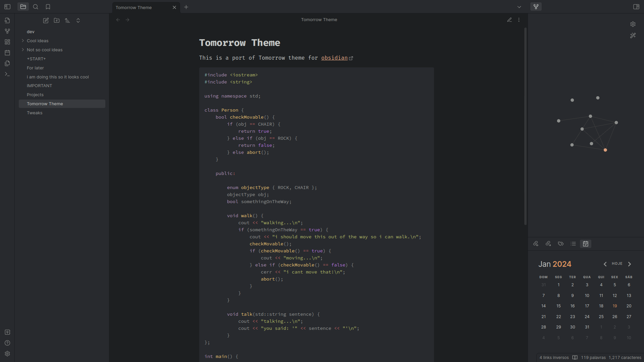The width and height of the screenshot is (644, 362).
Task: Go to next month in calendar
Action: pyautogui.click(x=630, y=264)
